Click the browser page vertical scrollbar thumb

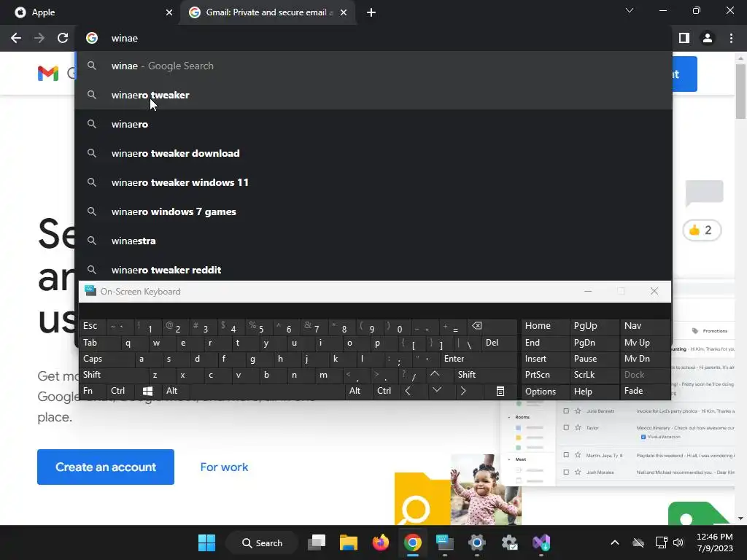740,90
